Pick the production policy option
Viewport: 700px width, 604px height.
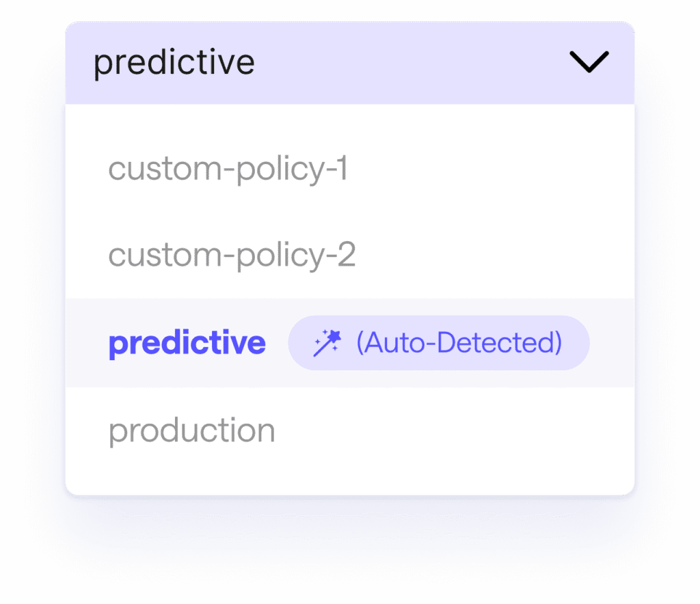pyautogui.click(x=191, y=430)
